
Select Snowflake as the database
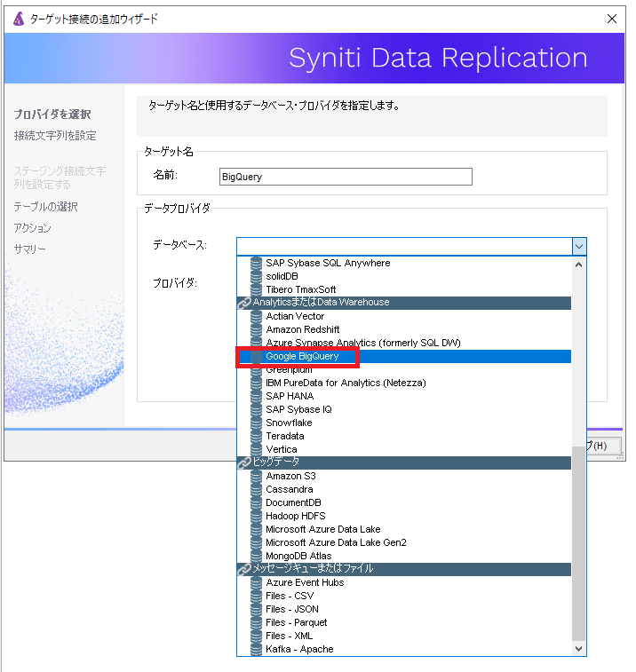coord(404,423)
